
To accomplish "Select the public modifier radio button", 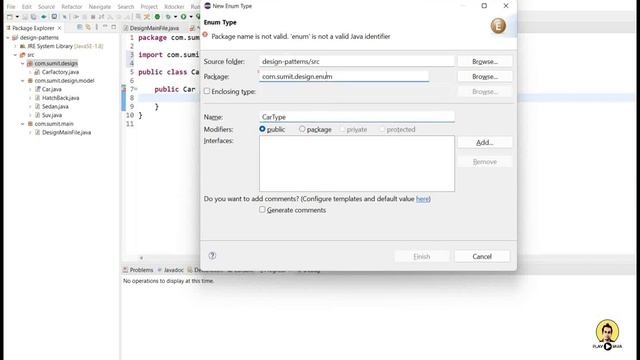I will tap(262, 129).
